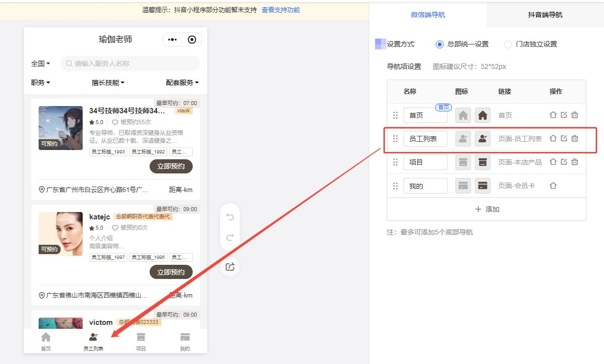The image size is (604, 364).
Task: Click the redo arrow icon
Action: pos(230,238)
